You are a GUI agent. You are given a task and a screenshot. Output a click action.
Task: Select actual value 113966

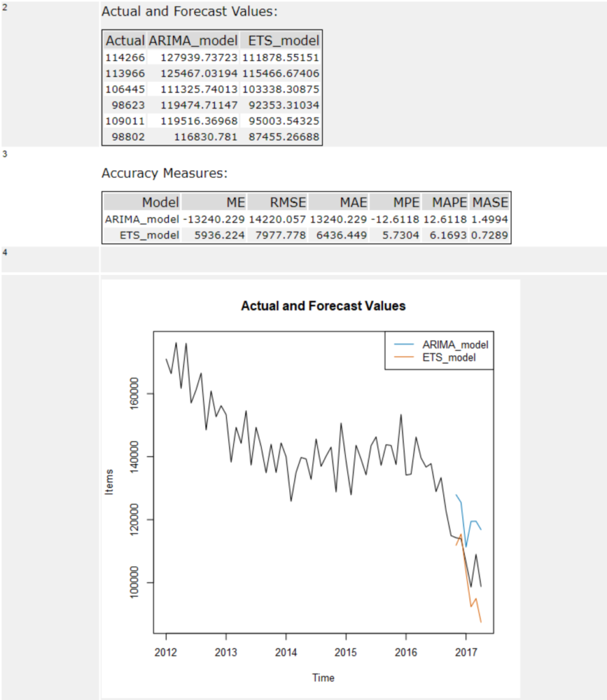click(125, 73)
